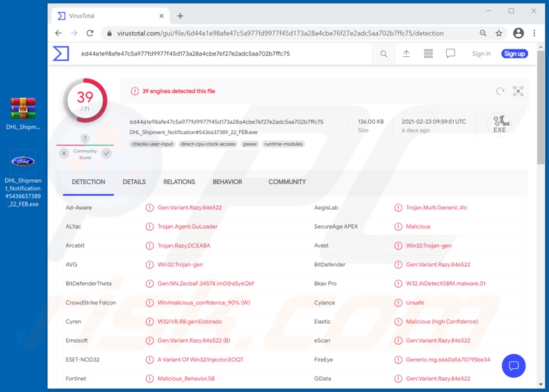Click the direct-cpu-clock-access tag
Image resolution: width=549 pixels, height=392 pixels.
208,144
